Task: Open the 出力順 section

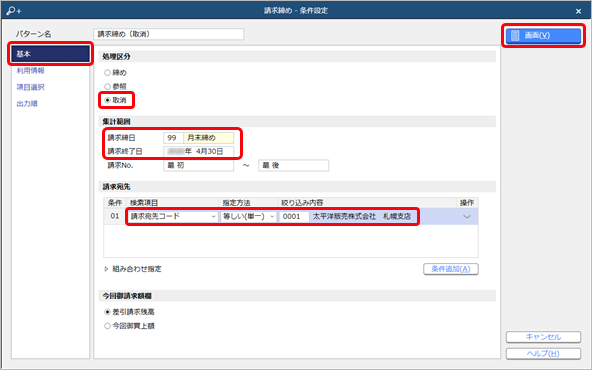Action: pyautogui.click(x=27, y=103)
